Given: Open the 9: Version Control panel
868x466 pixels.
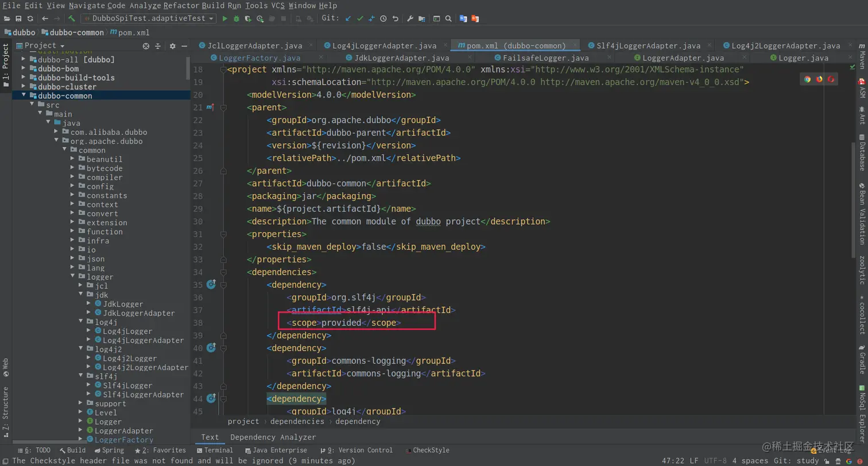Looking at the screenshot, I should 356,450.
